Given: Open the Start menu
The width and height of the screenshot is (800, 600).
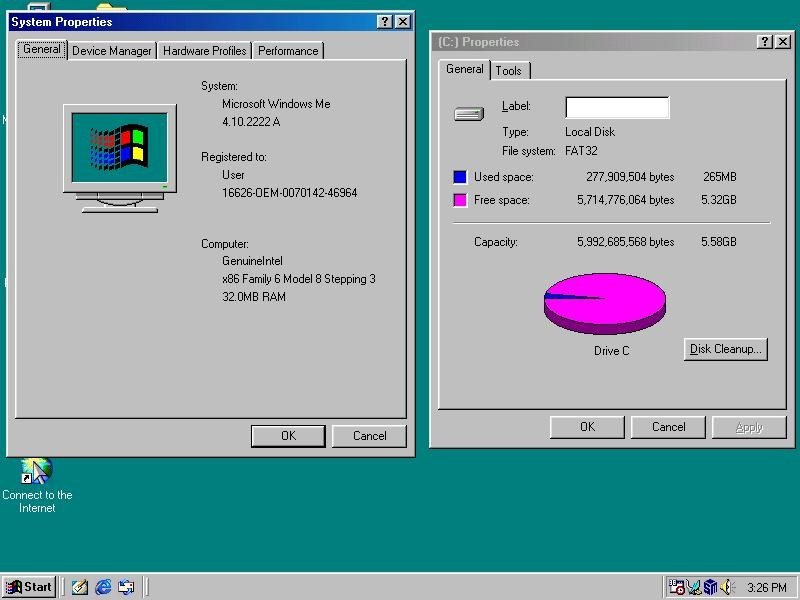Looking at the screenshot, I should 29,587.
